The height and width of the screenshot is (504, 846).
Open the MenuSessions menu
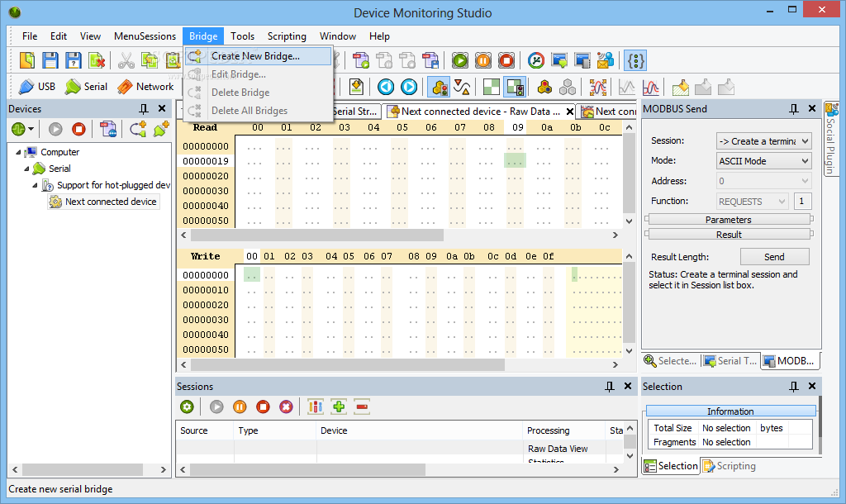pos(145,36)
